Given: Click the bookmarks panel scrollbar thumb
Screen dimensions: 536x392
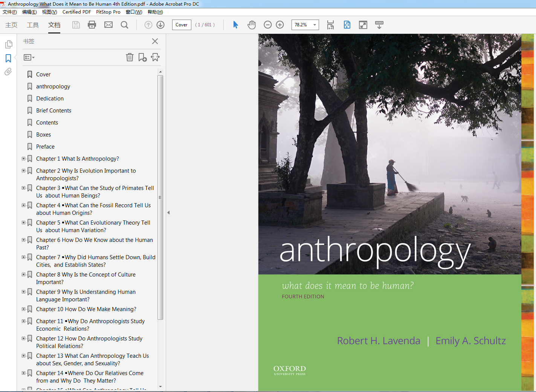Looking at the screenshot, I should tap(160, 198).
